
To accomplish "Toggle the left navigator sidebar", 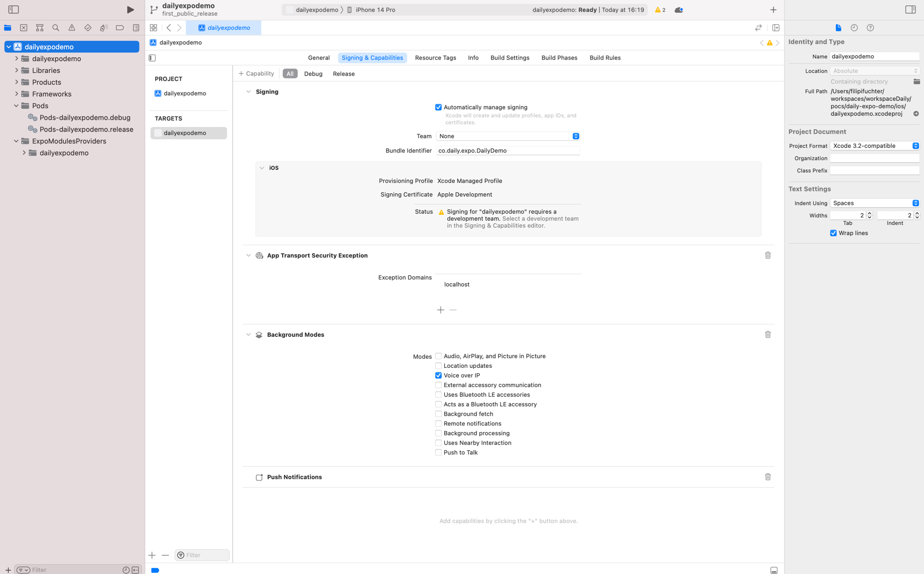I will (x=13, y=10).
